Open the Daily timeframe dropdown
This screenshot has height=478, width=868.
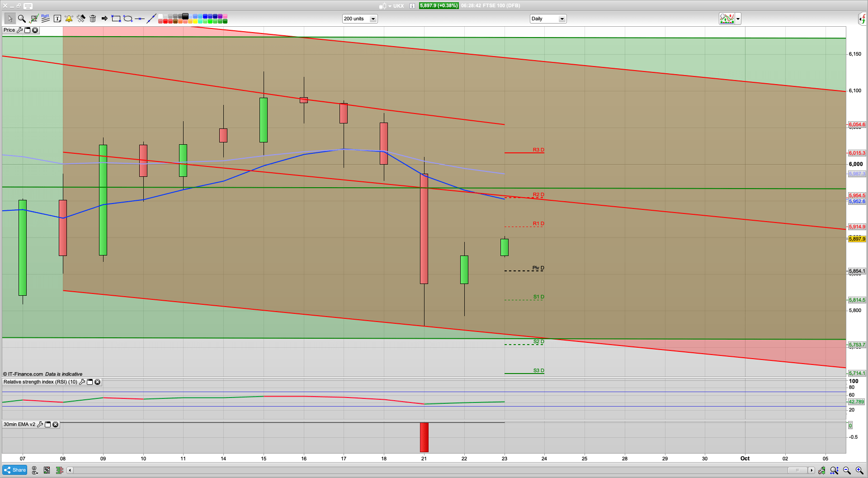(x=562, y=19)
